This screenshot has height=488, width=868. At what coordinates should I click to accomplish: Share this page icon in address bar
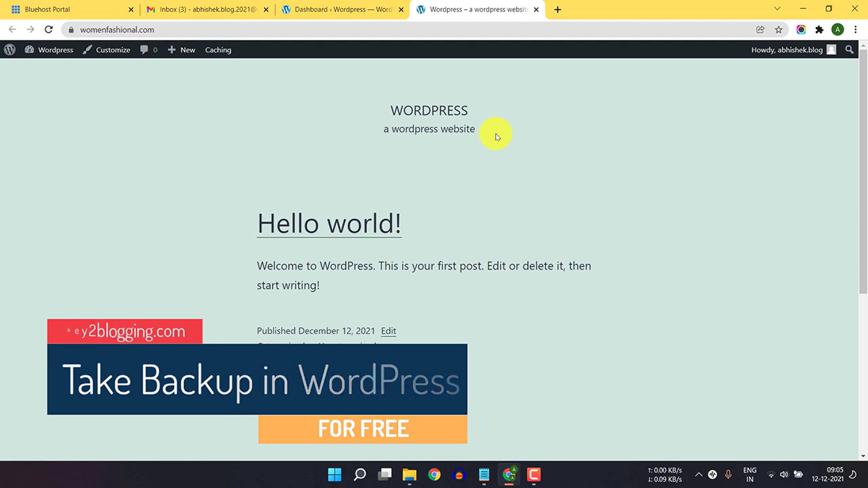pos(760,30)
